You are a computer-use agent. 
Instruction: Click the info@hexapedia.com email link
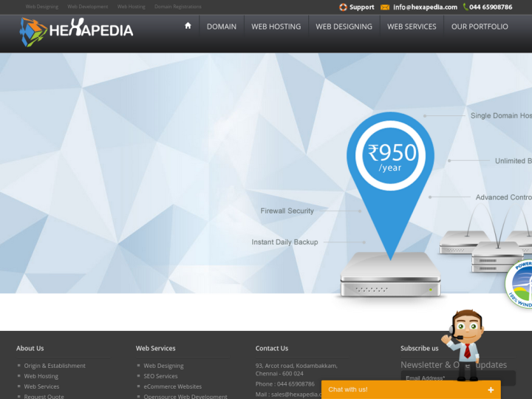[425, 7]
